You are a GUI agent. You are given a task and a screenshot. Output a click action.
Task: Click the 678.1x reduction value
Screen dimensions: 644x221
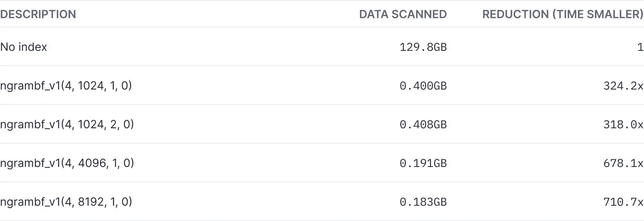click(623, 163)
